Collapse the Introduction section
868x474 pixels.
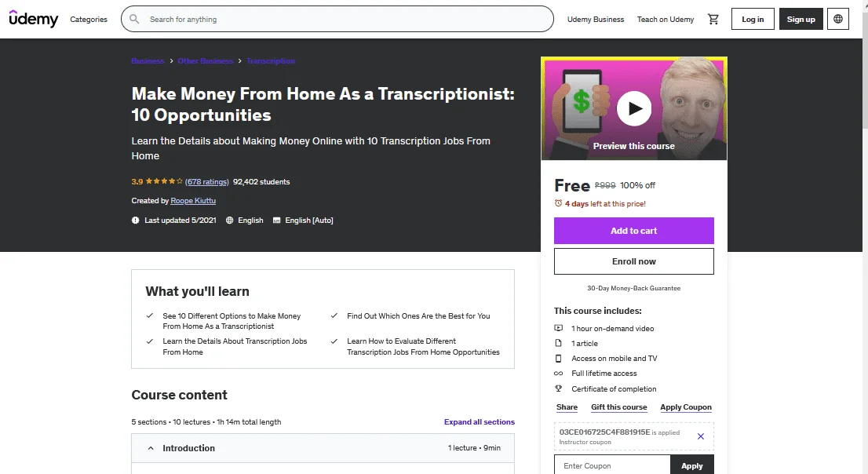point(323,448)
